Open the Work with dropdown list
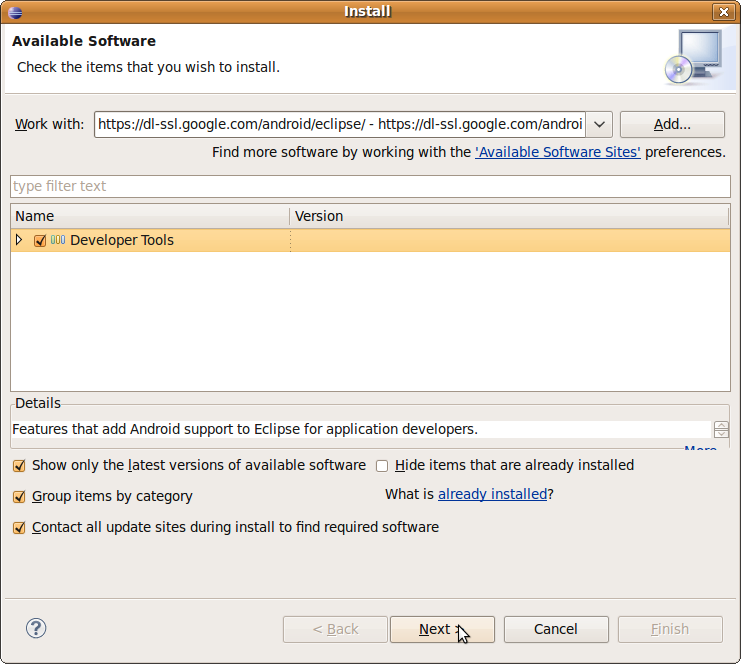 click(599, 125)
